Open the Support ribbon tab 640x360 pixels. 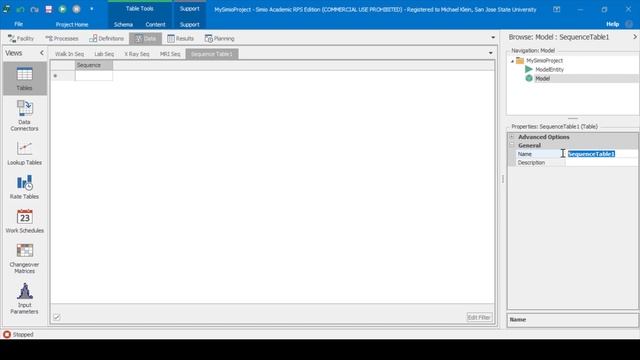[x=189, y=24]
